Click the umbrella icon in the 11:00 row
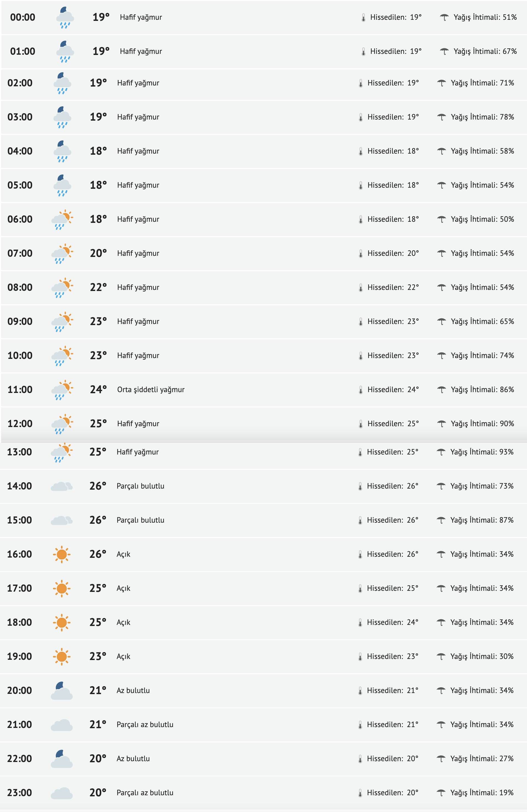Screen dimensions: 527x812 (x=441, y=389)
